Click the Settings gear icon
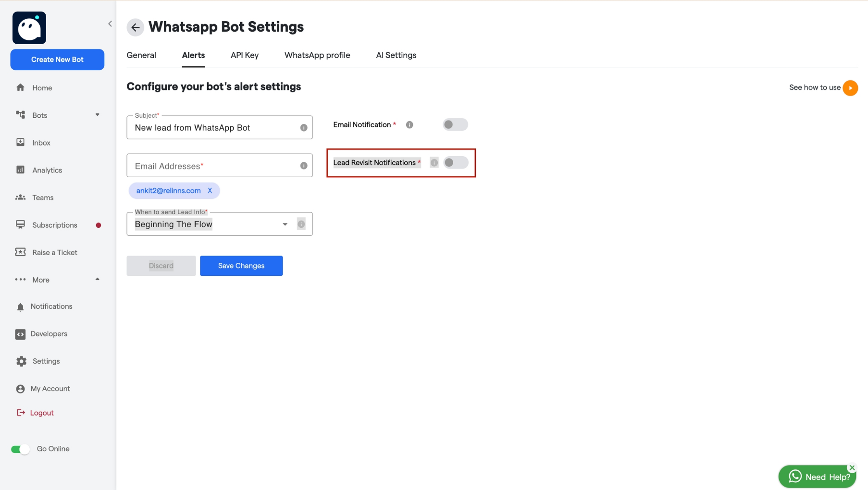The width and height of the screenshot is (868, 490). [x=21, y=361]
